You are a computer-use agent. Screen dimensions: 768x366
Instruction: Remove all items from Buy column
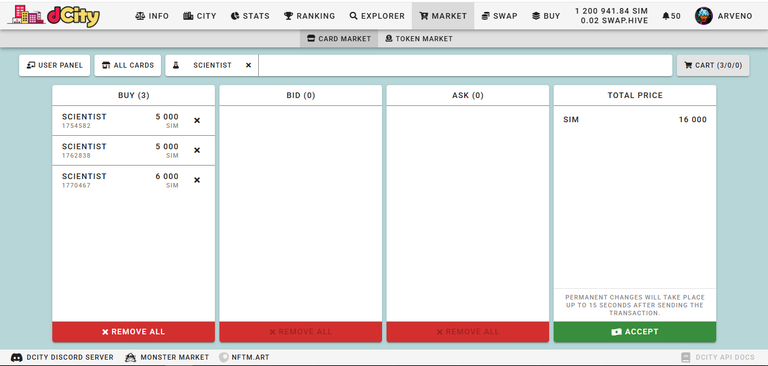[133, 332]
